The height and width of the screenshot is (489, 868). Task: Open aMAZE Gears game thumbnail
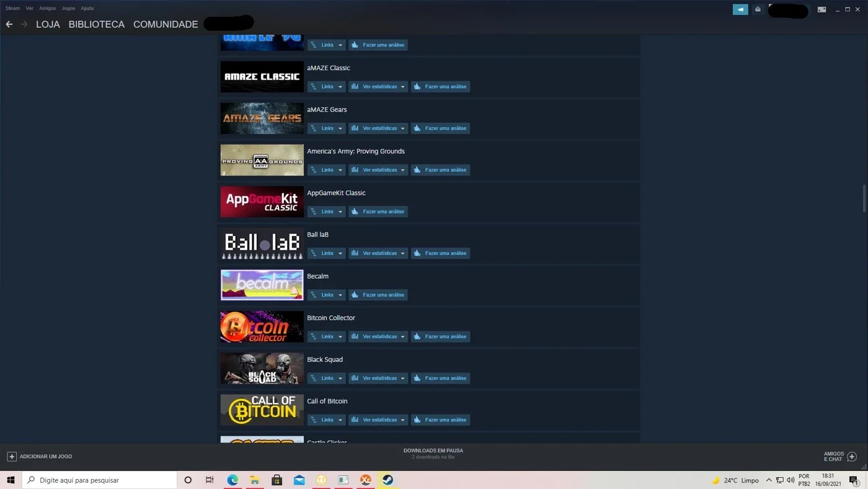[x=262, y=119]
